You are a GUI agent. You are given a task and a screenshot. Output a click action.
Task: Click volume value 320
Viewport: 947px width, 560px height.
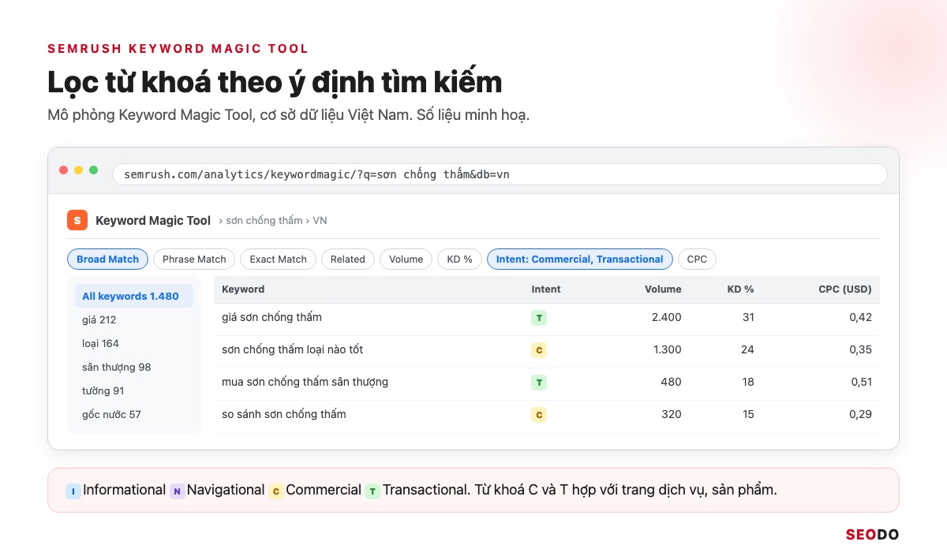pos(672,414)
